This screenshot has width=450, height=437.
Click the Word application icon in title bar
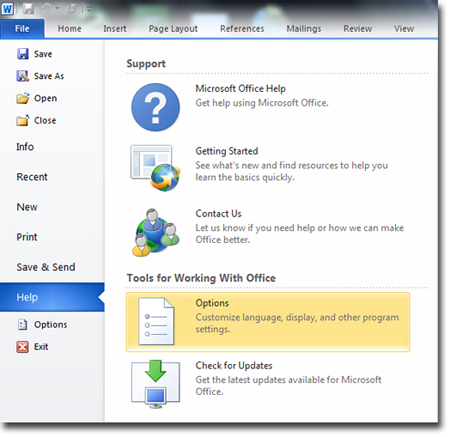pos(7,9)
